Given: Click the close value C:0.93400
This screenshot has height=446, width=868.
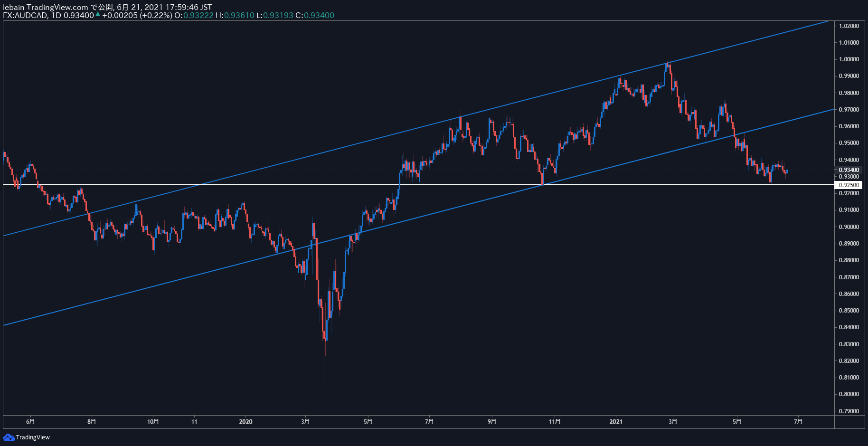Looking at the screenshot, I should [x=315, y=15].
